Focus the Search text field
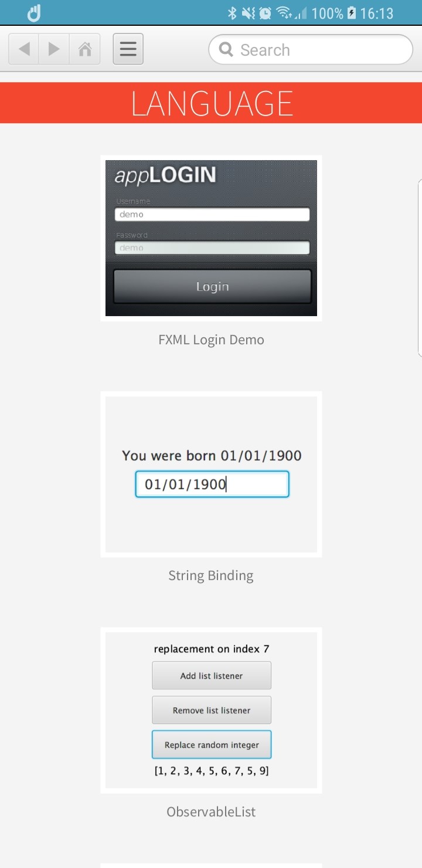 (x=311, y=49)
